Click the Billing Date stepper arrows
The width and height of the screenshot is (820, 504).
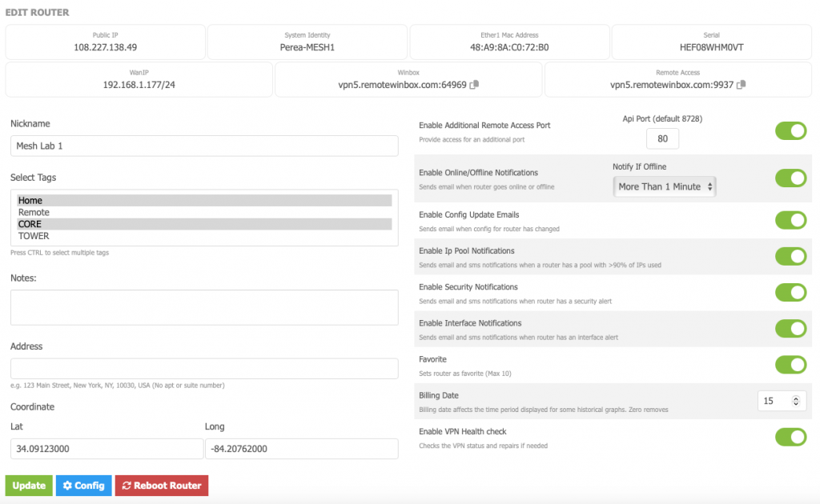[x=795, y=401]
